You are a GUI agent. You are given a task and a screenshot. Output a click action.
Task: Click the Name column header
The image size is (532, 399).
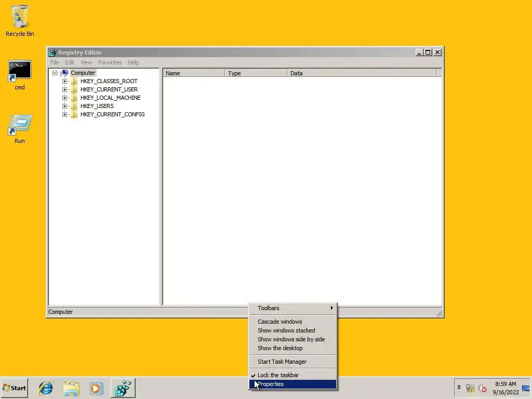pyautogui.click(x=194, y=73)
